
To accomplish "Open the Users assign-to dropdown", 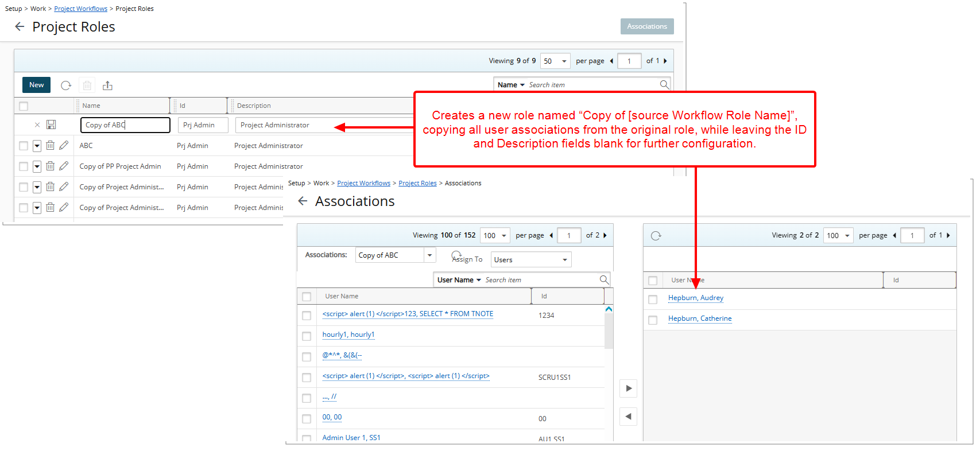I will (531, 259).
